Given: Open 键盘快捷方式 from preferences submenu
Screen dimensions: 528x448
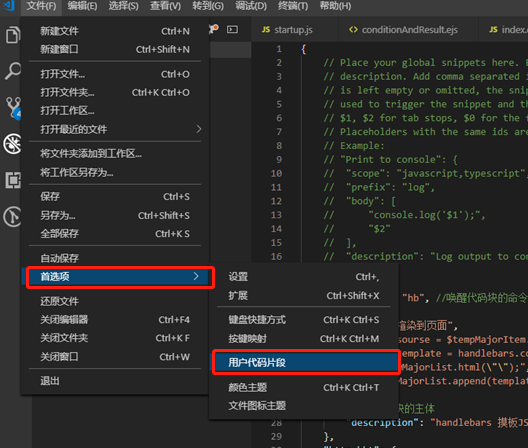Looking at the screenshot, I should coord(304,320).
